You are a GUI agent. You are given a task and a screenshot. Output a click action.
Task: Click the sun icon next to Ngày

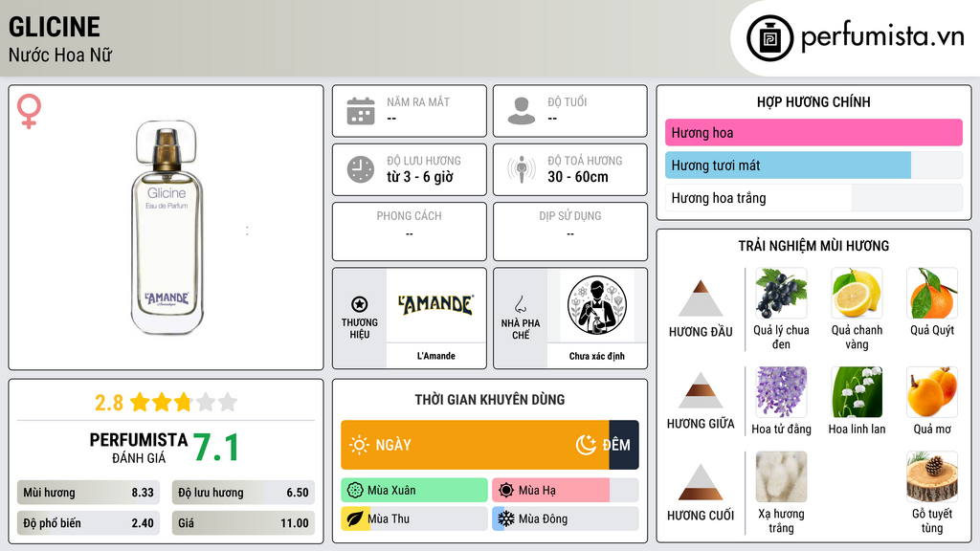point(359,445)
